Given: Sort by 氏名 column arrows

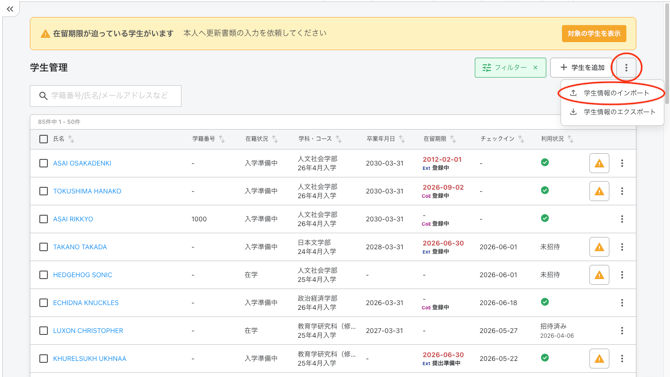Looking at the screenshot, I should [x=71, y=139].
